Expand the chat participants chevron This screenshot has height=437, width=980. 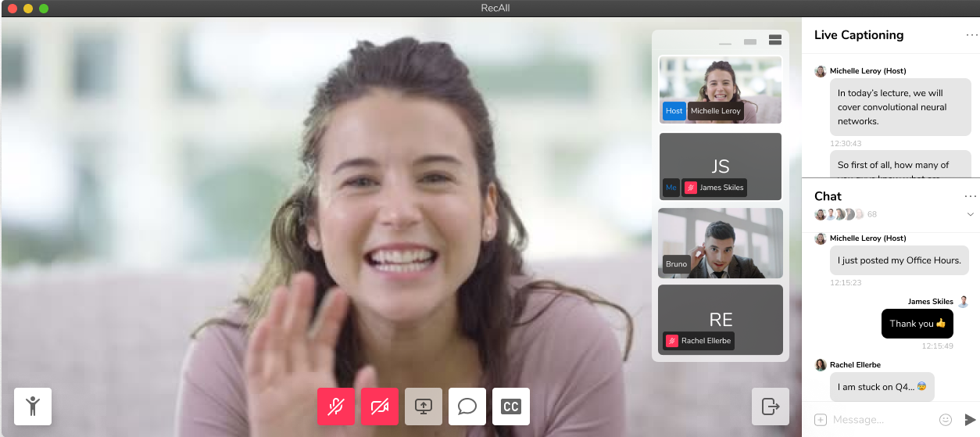click(x=971, y=214)
